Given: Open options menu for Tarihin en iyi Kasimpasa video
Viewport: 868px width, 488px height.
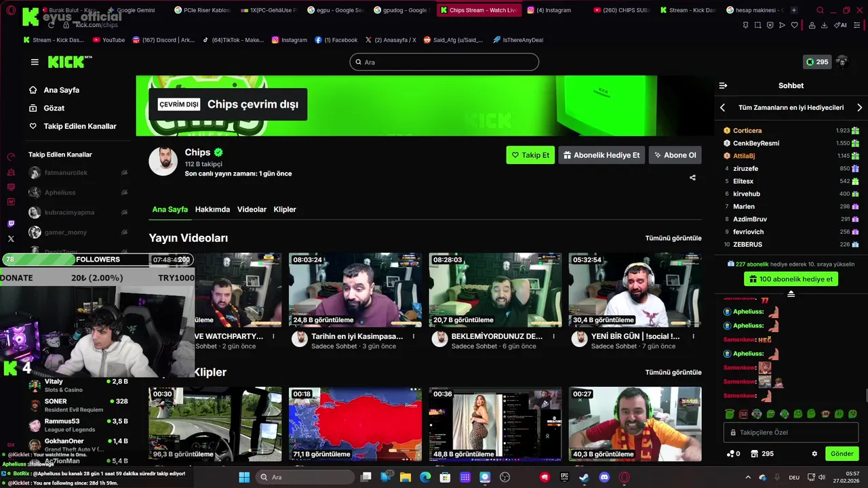Looking at the screenshot, I should [x=414, y=336].
